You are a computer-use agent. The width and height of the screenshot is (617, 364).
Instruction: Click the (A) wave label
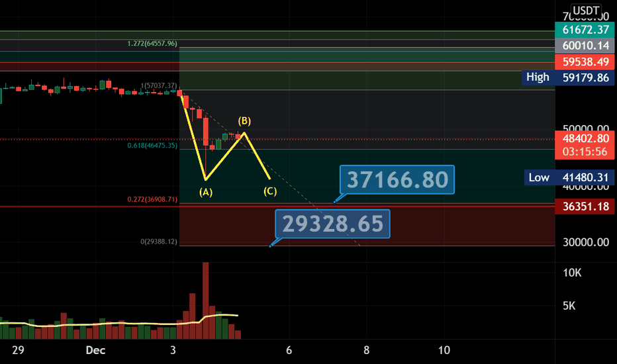click(x=206, y=192)
